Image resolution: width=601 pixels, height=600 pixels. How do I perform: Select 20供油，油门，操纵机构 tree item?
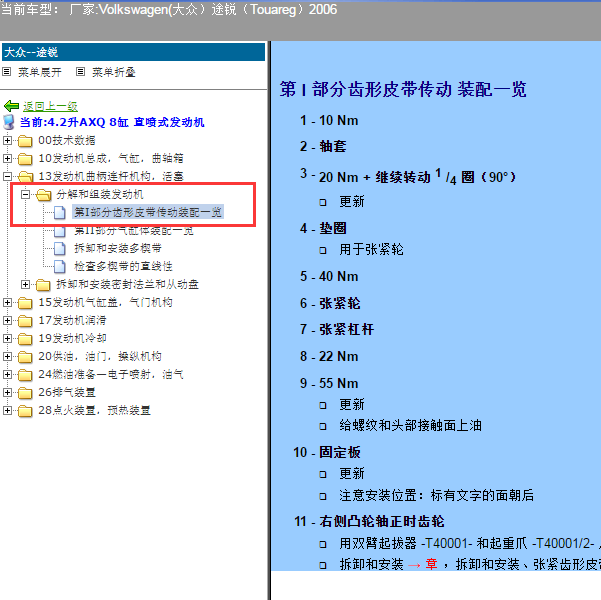click(x=100, y=356)
